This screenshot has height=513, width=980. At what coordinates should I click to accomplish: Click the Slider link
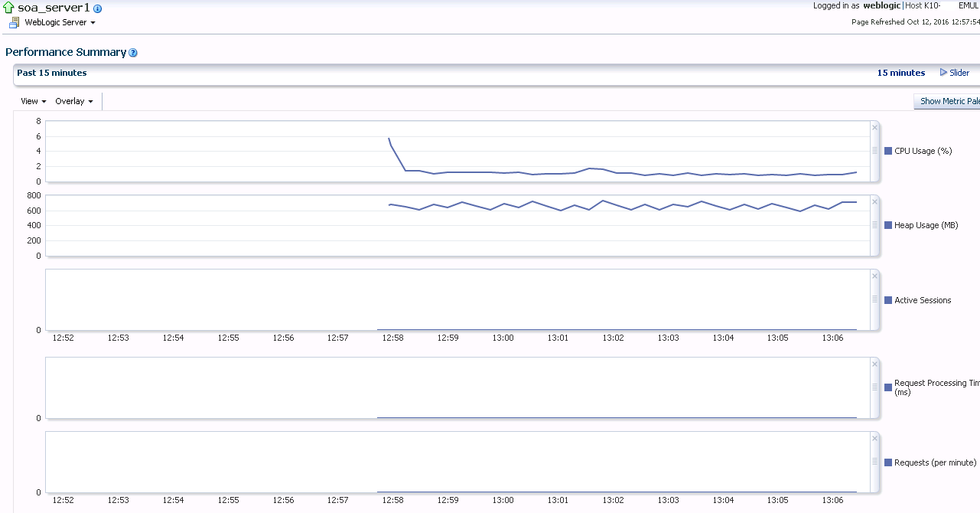pyautogui.click(x=959, y=73)
